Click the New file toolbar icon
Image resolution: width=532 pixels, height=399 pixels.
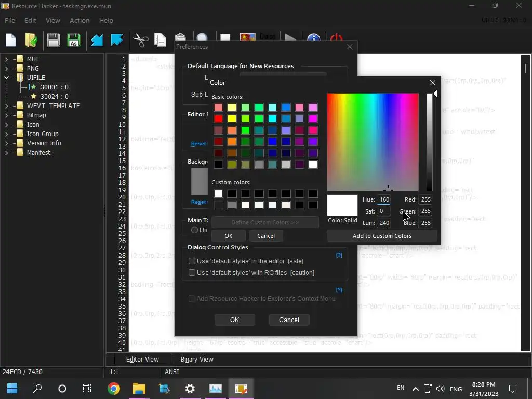(11, 40)
